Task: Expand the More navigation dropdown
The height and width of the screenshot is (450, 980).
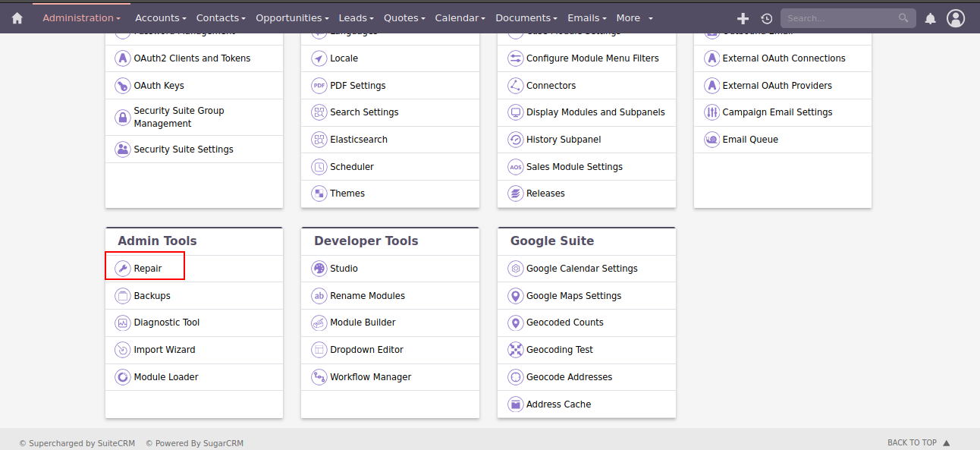Action: (x=634, y=18)
